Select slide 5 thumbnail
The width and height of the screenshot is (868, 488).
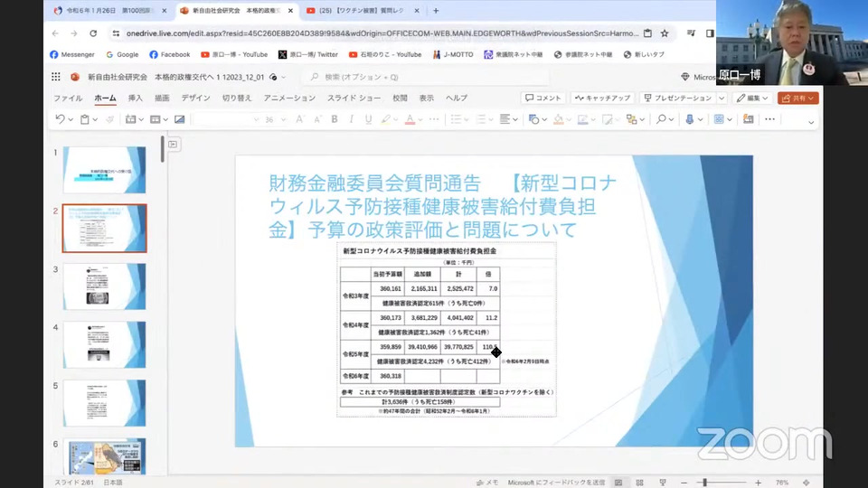[x=105, y=403]
